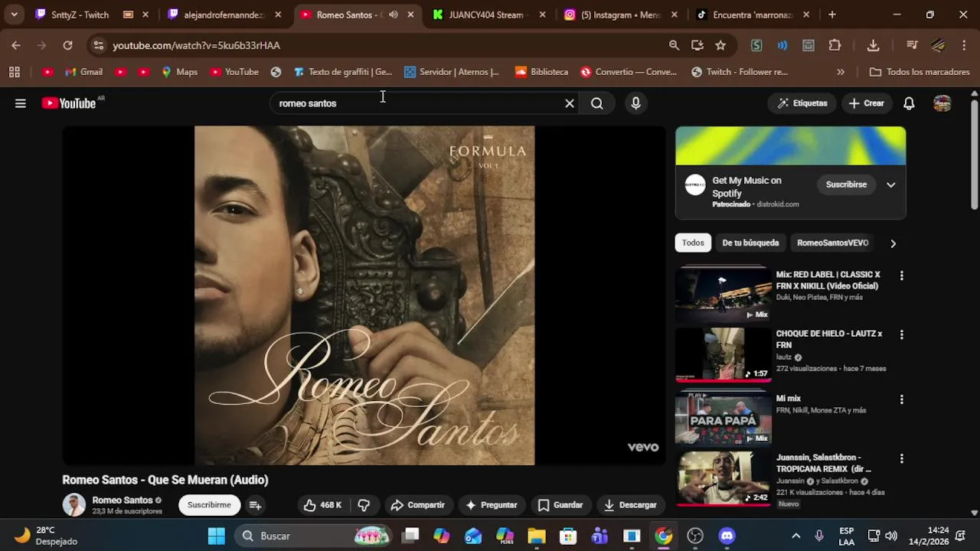Open a new Chrome tab
This screenshot has width=980, height=551.
832,15
